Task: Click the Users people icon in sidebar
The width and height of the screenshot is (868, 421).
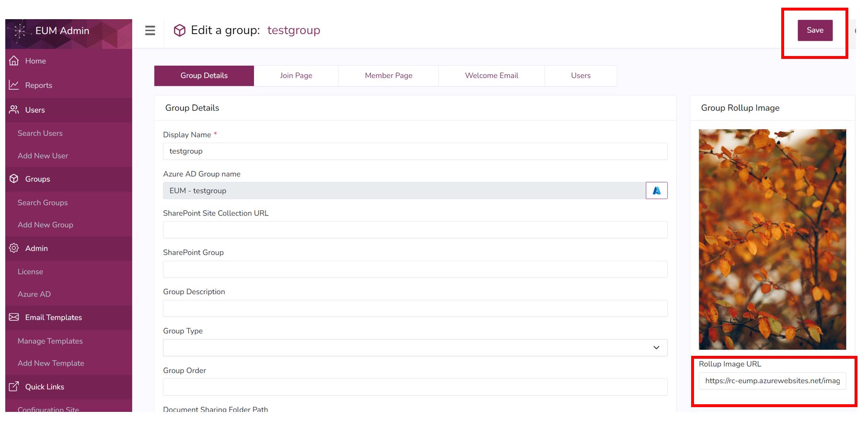Action: pos(14,110)
